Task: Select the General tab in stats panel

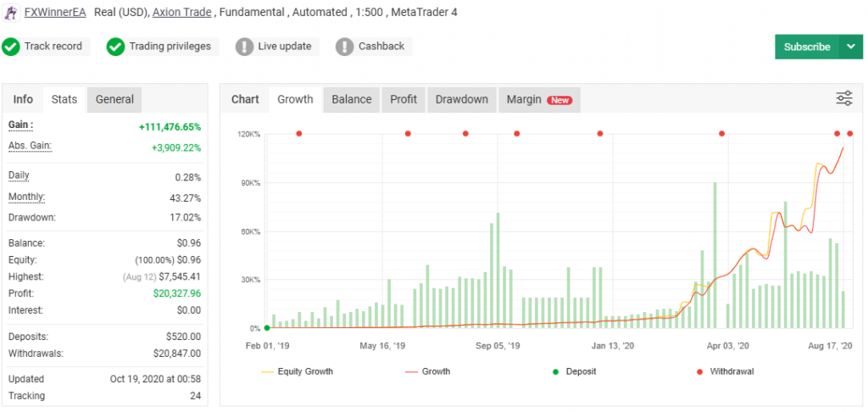Action: coord(114,99)
